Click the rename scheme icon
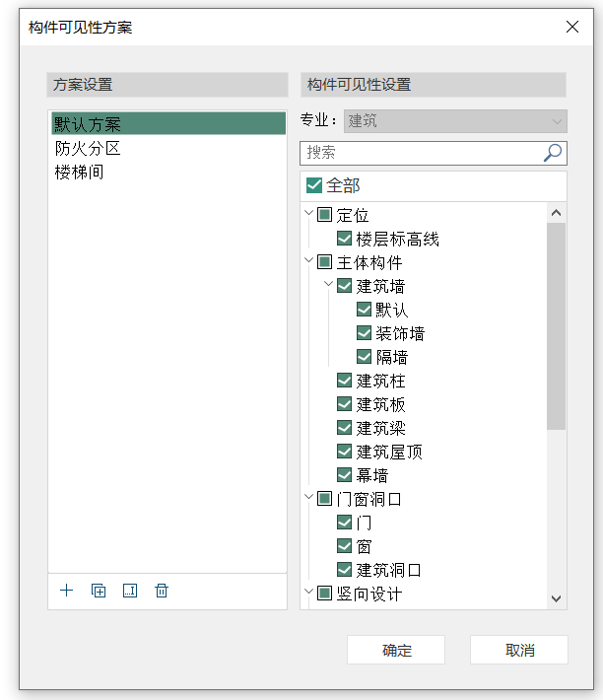Image resolution: width=603 pixels, height=700 pixels. pyautogui.click(x=130, y=591)
